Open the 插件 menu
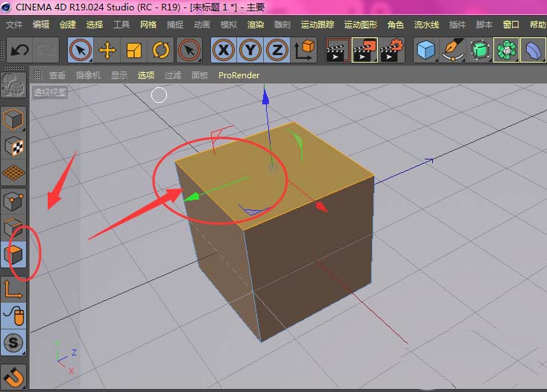547x392 pixels. tap(458, 25)
